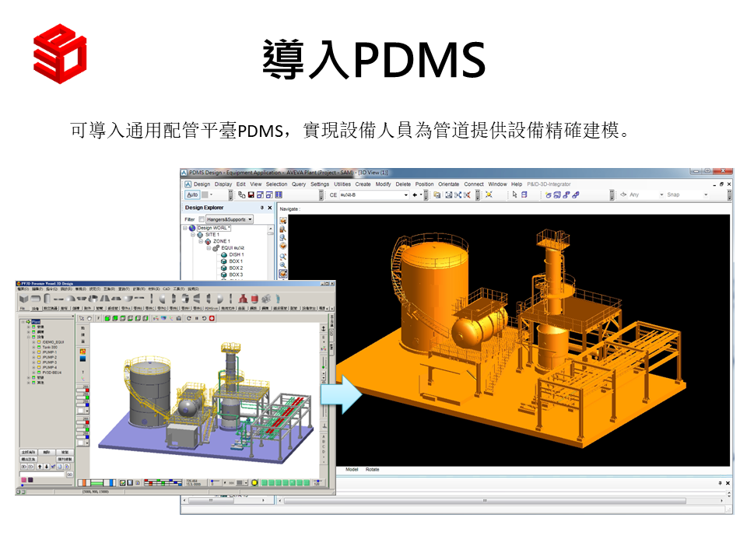747x560 pixels.
Task: Close the Design Explorer panel
Action: (270, 208)
